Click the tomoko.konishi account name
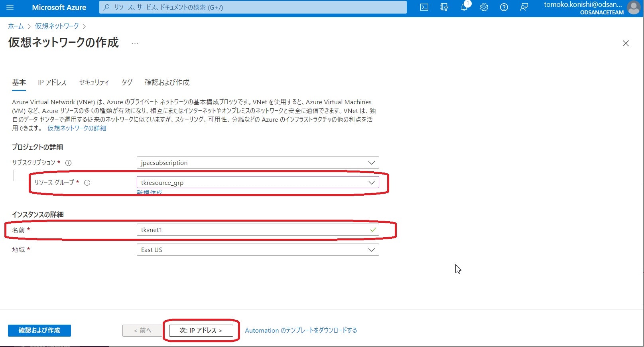The height and width of the screenshot is (347, 644). click(583, 4)
